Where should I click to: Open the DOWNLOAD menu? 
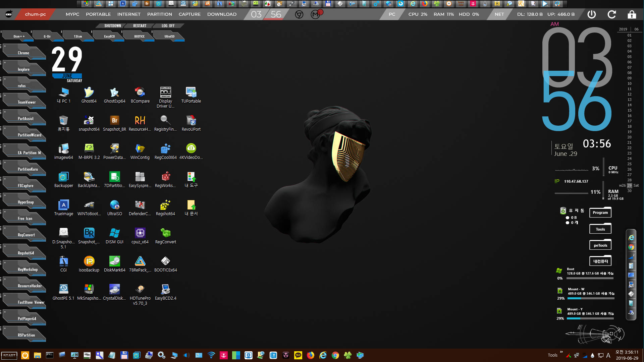[x=222, y=14]
